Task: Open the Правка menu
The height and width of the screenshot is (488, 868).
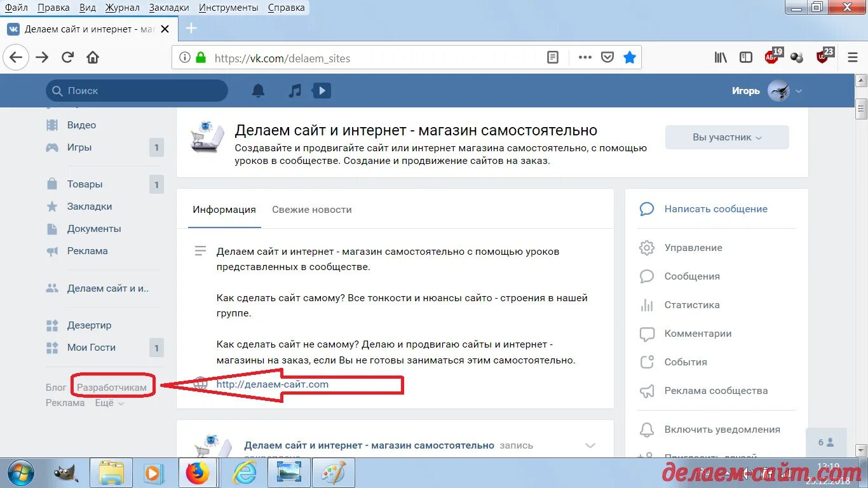Action: click(x=53, y=8)
